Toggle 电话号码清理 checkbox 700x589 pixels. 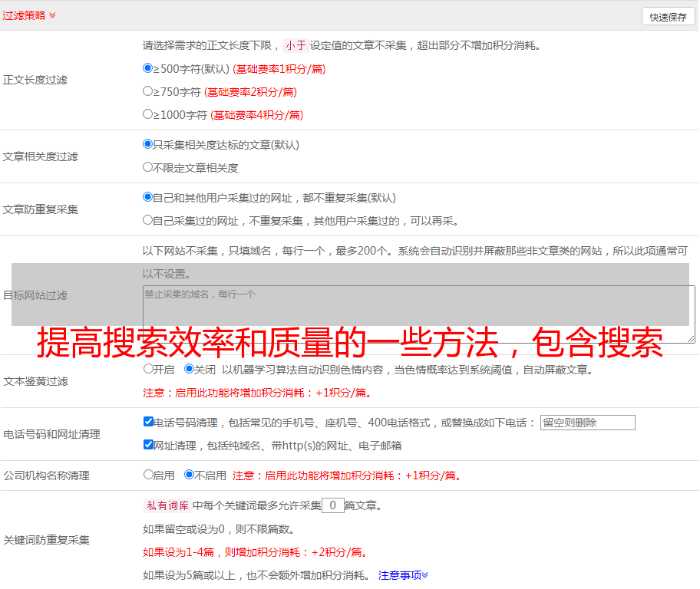[x=148, y=422]
